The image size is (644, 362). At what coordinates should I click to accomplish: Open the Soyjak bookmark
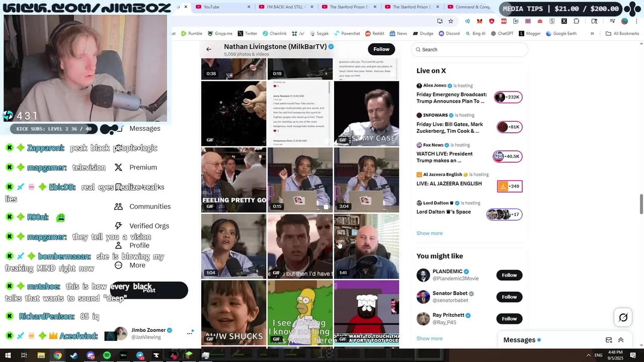[319, 34]
